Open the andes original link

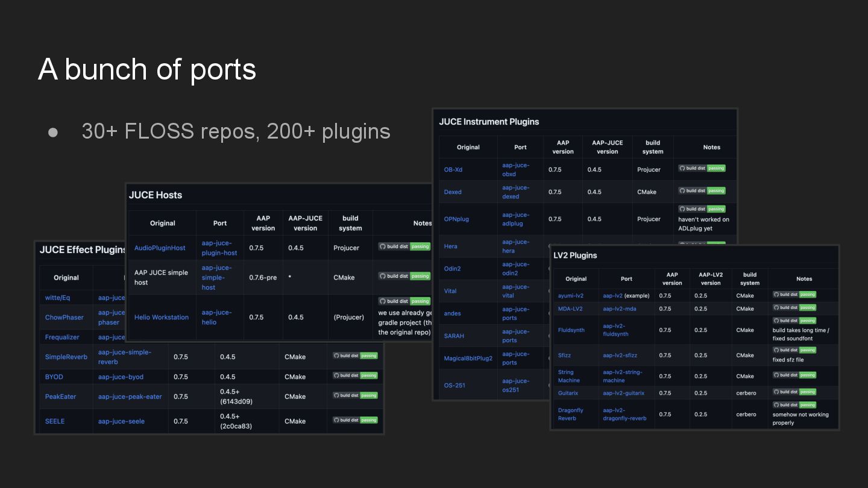tap(453, 313)
